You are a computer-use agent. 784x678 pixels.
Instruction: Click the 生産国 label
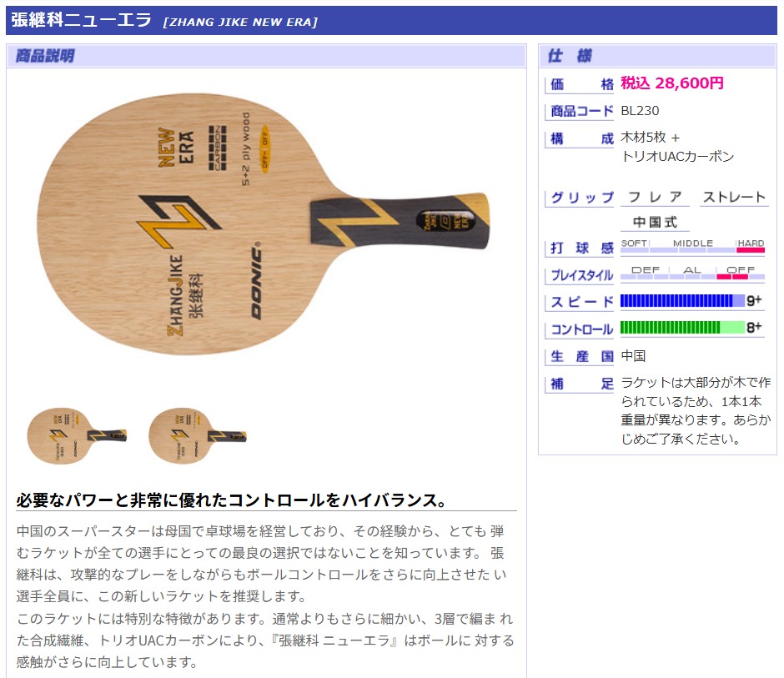(x=581, y=356)
